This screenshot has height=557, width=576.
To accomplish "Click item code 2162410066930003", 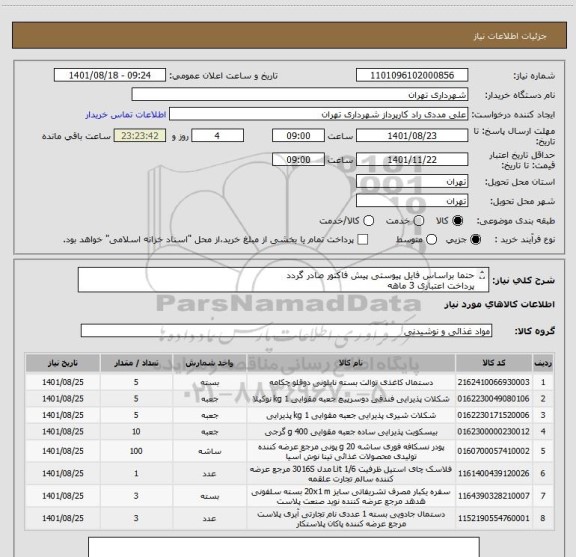I will click(x=493, y=382).
